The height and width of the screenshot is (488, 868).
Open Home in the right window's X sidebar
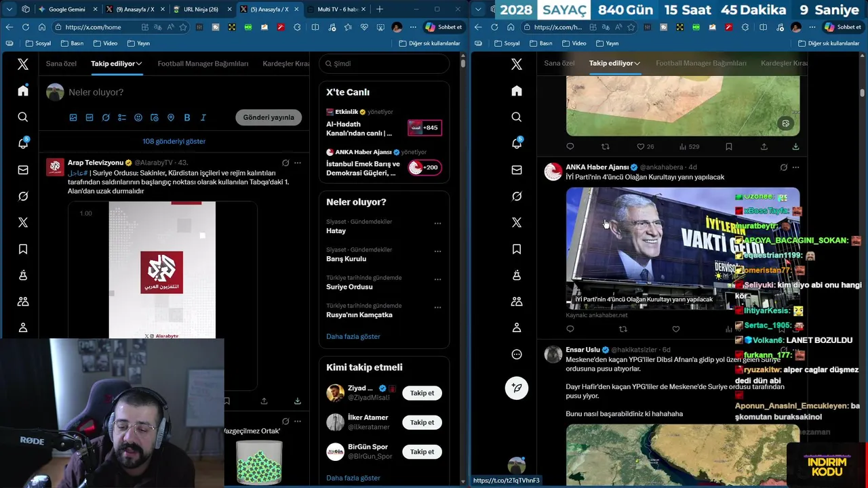tap(517, 91)
